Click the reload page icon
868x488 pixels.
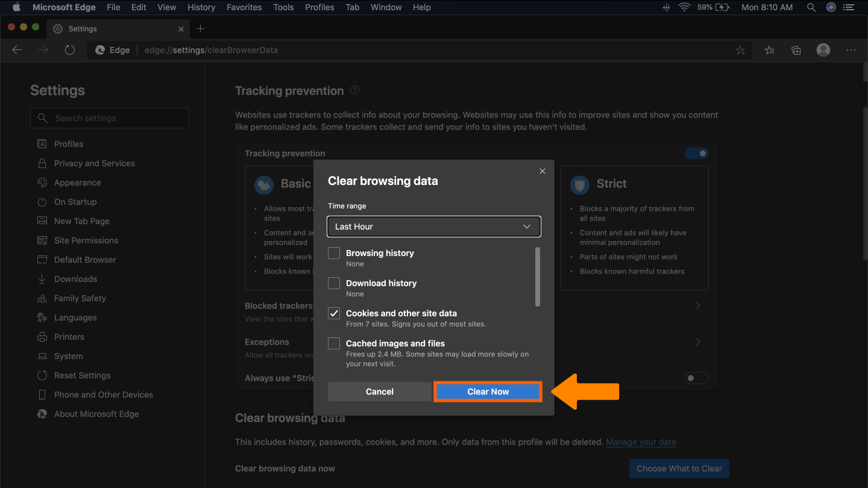click(70, 50)
